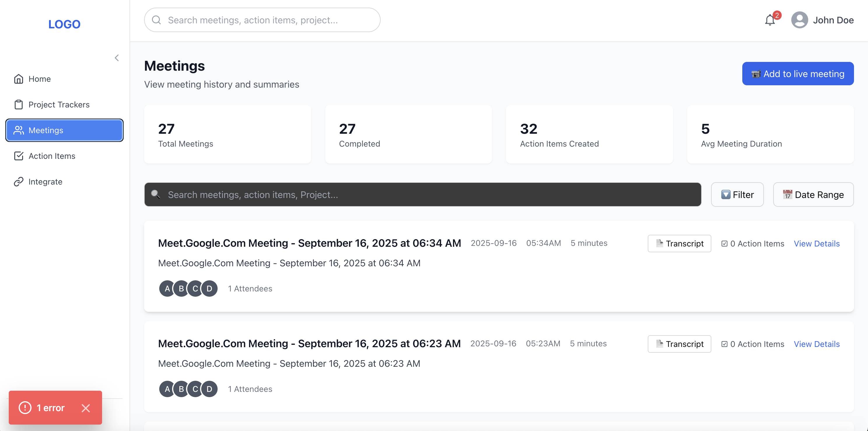The image size is (868, 431).
Task: Select the Meetings sidebar item
Action: pos(64,130)
